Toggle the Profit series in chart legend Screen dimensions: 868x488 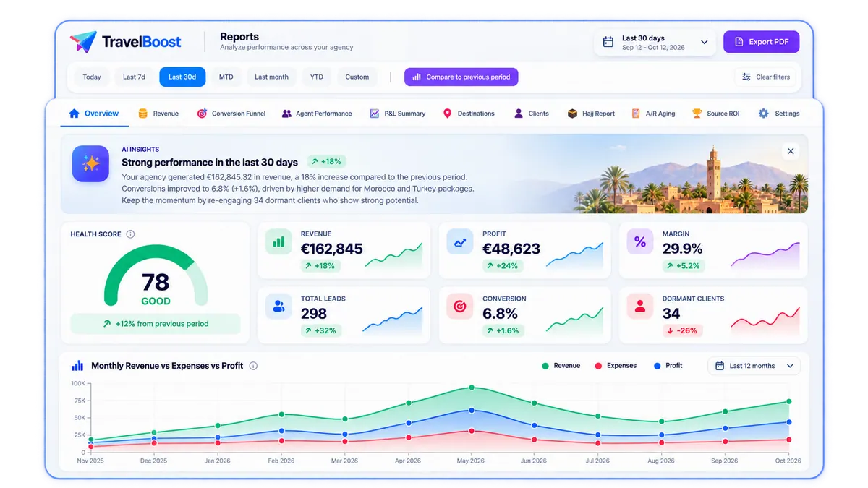pyautogui.click(x=668, y=366)
